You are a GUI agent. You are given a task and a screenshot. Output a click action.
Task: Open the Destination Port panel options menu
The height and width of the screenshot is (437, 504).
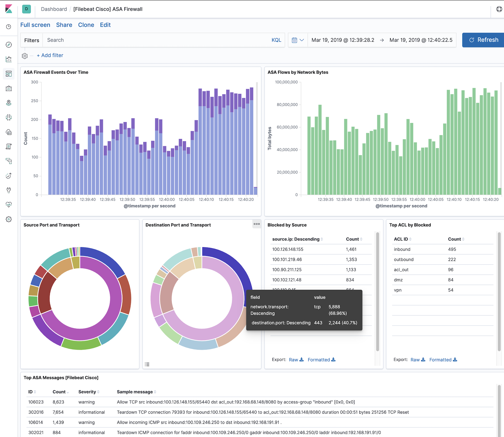256,224
